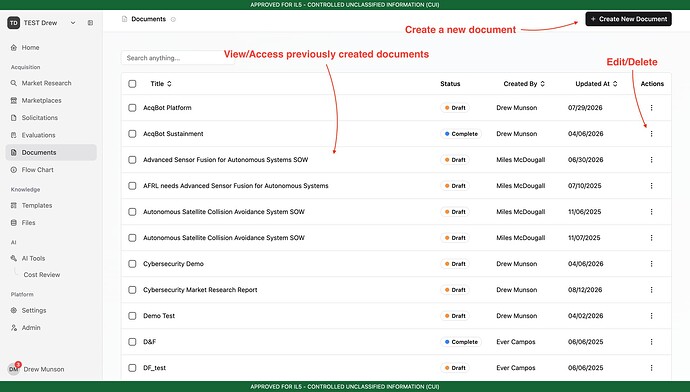Click Ever Campos in the D&F row
The height and width of the screenshot is (392, 690).
point(516,342)
